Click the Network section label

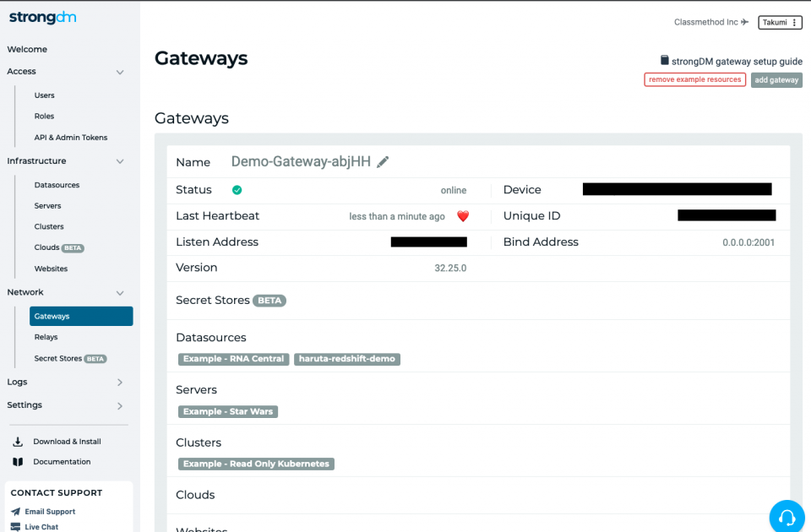tap(25, 292)
